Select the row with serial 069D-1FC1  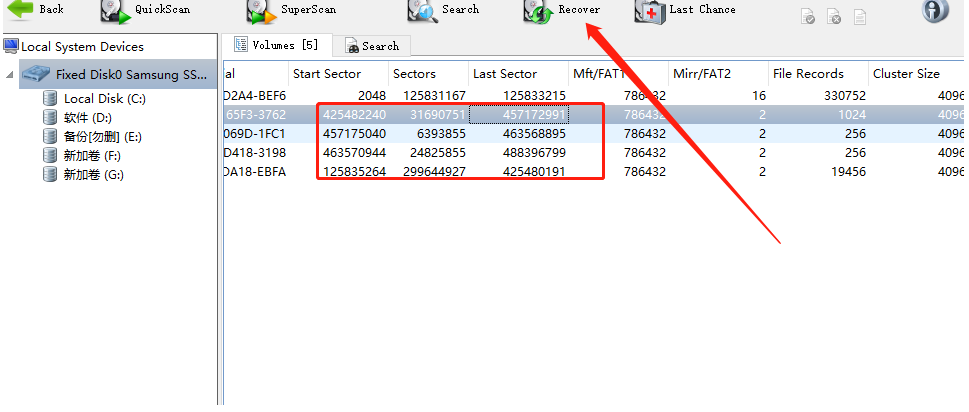[593, 134]
